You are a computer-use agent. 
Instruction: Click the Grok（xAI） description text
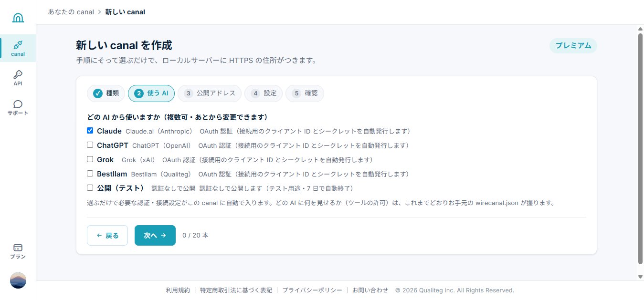pos(138,160)
